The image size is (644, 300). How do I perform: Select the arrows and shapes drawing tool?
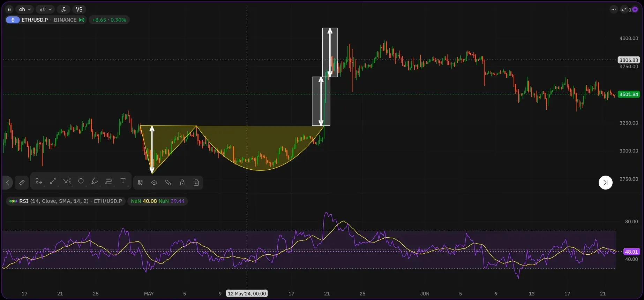point(39,181)
